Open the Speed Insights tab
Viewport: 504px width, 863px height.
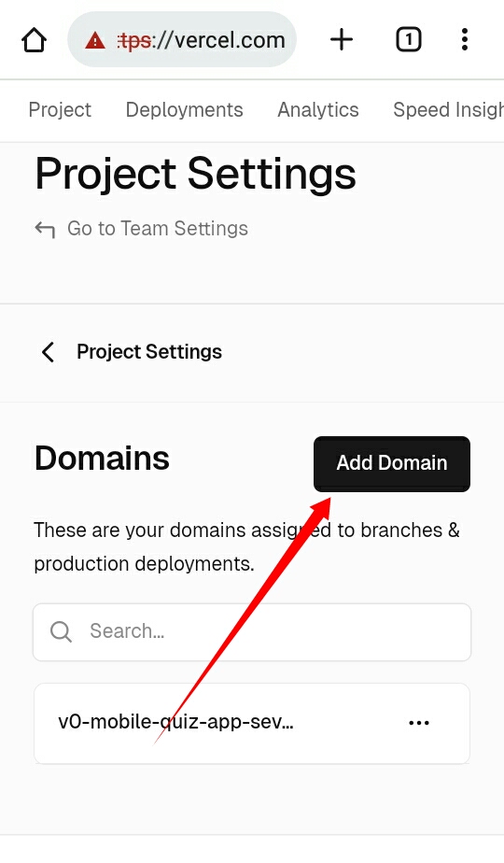tap(448, 110)
